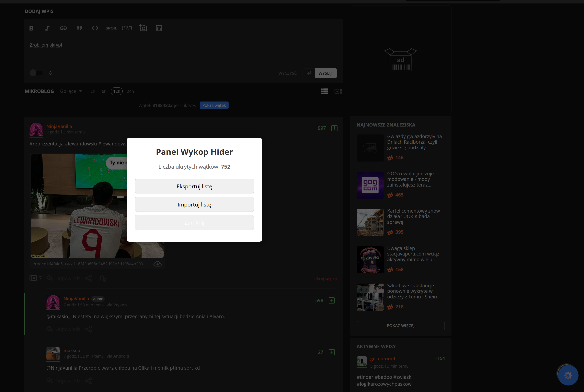Close the panel with Zamknij button
Image resolution: width=584 pixels, height=392 pixels.
coord(194,223)
